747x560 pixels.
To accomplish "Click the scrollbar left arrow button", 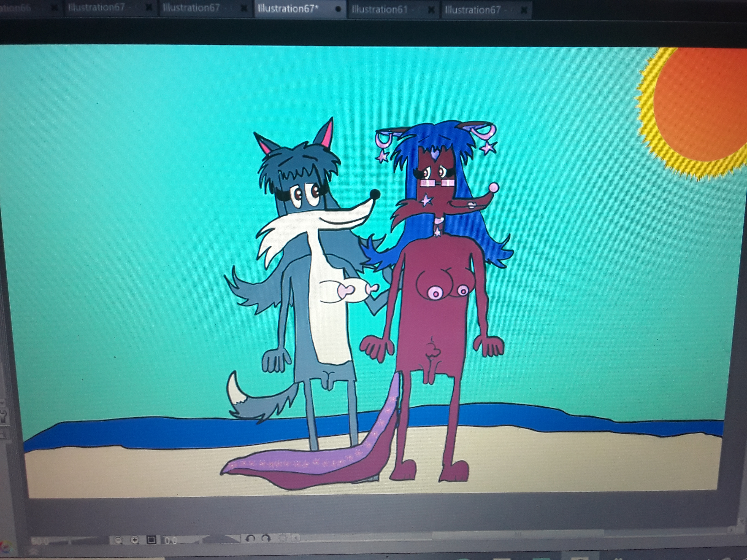I will click(x=296, y=538).
